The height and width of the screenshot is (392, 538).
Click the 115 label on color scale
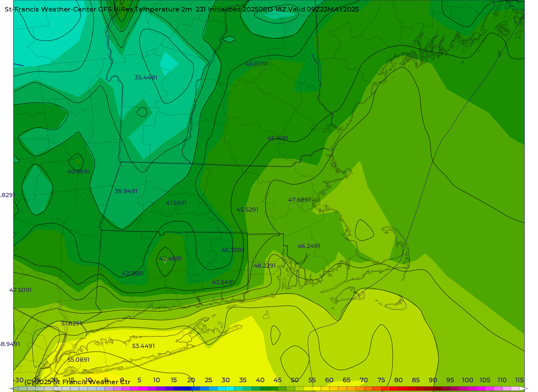[x=519, y=380]
